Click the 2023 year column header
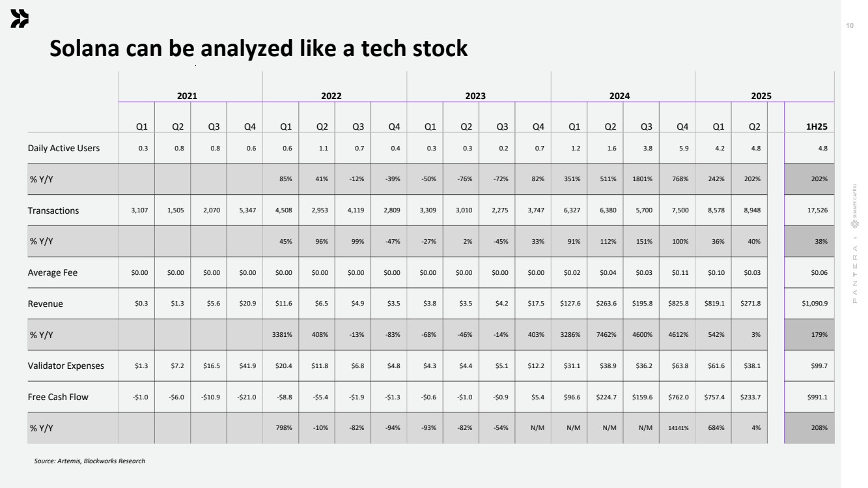Image resolution: width=868 pixels, height=488 pixels. click(475, 96)
